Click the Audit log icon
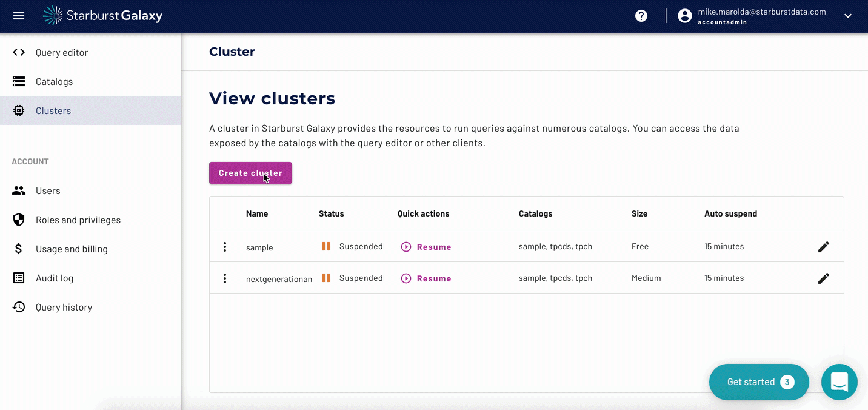The image size is (868, 410). click(x=19, y=278)
